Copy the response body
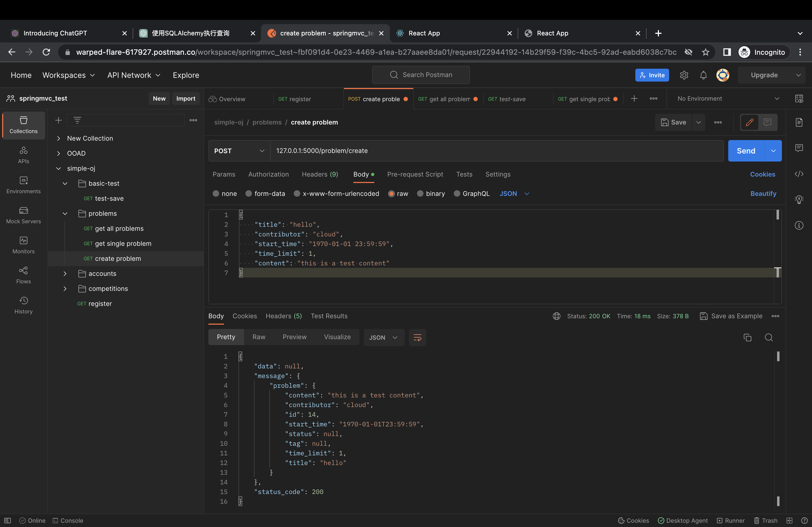This screenshot has height=527, width=812. (x=748, y=338)
